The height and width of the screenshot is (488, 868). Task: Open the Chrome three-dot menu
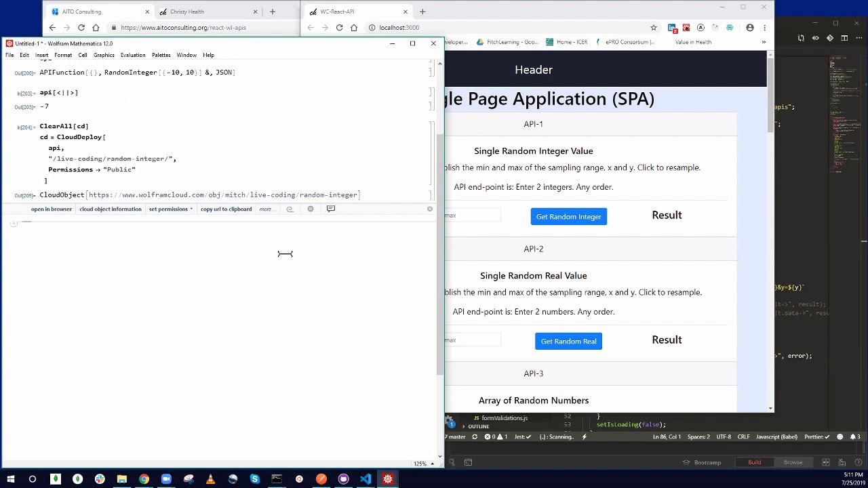[764, 28]
